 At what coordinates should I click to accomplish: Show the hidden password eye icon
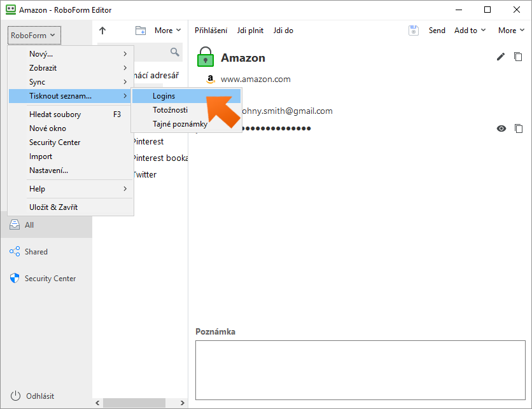click(501, 128)
